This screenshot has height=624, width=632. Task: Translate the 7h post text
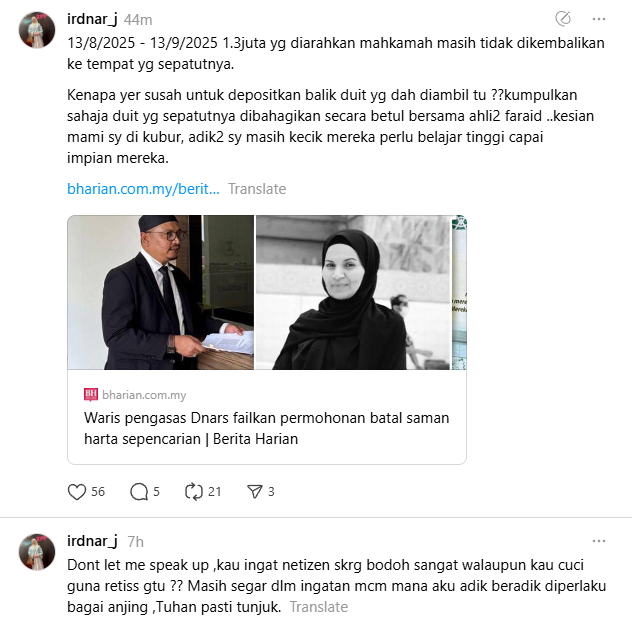[x=319, y=607]
